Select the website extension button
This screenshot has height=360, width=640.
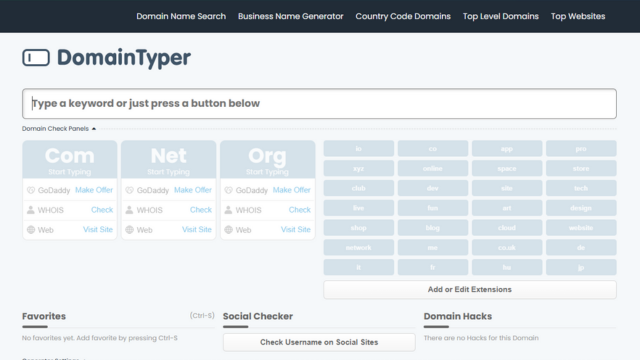pyautogui.click(x=581, y=228)
